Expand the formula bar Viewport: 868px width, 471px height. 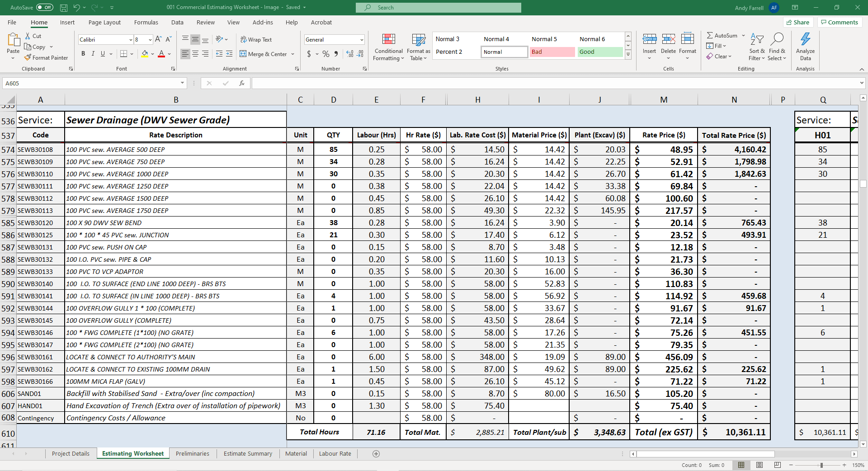[862, 83]
